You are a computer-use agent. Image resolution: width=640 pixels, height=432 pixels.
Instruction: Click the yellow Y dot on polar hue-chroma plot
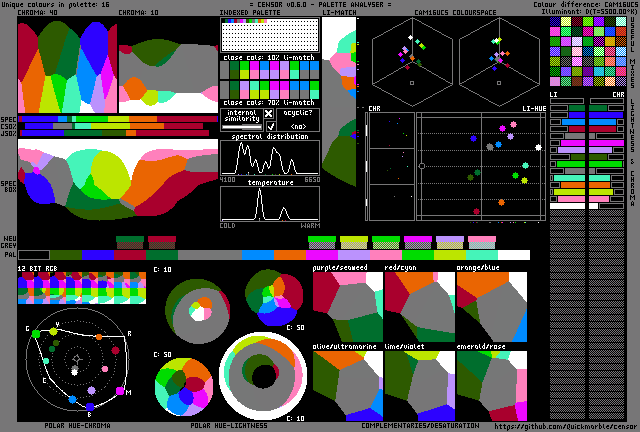[53, 332]
